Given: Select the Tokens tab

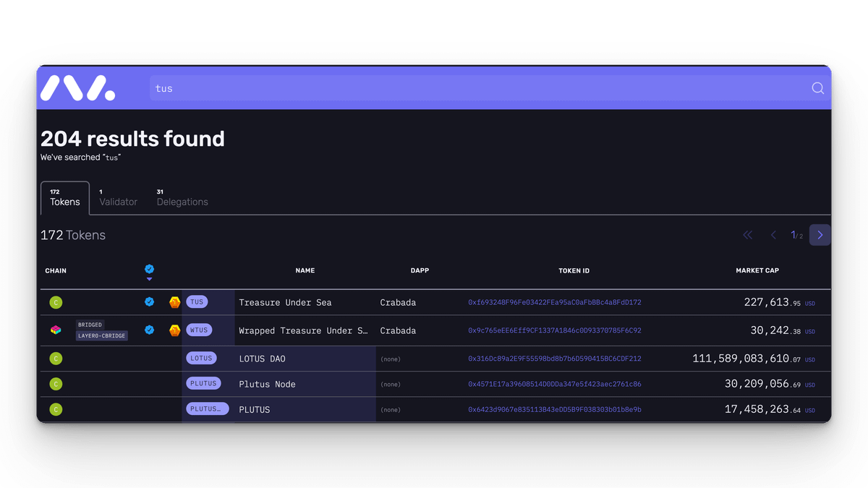Looking at the screenshot, I should [65, 198].
